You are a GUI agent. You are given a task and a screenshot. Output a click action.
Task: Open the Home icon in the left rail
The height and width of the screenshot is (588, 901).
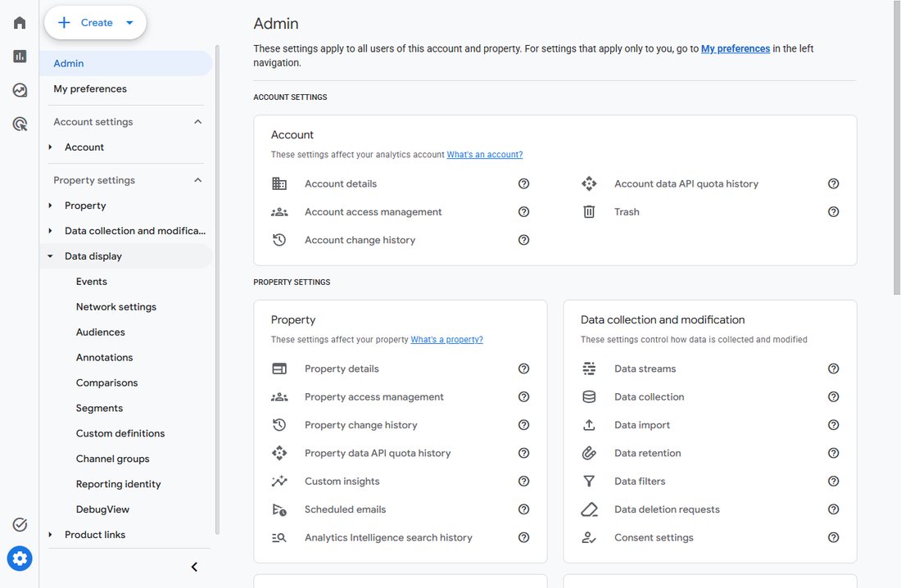point(20,22)
